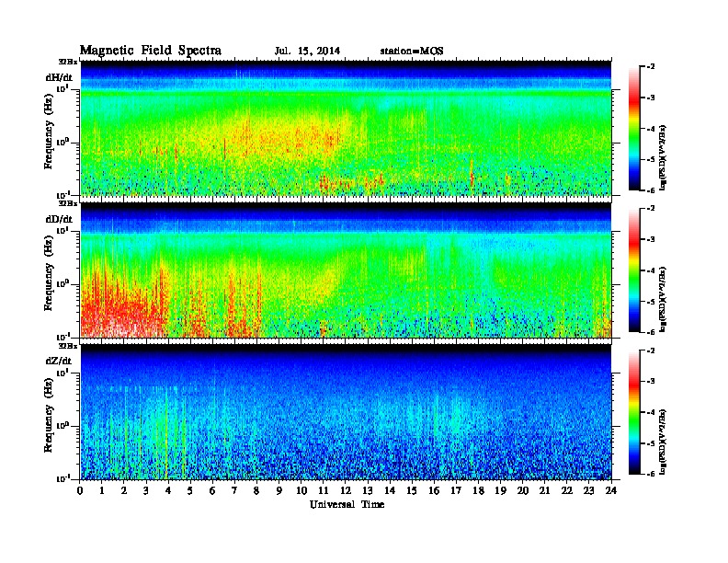Click the "32Hz" label atop the dD/dt panel
The width and height of the screenshot is (728, 563).
[68, 203]
